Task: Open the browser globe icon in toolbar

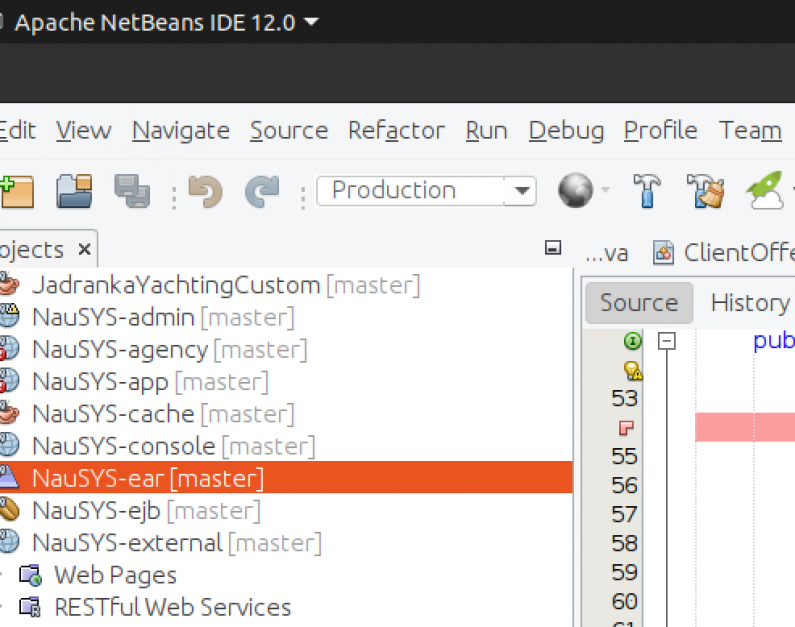Action: (x=575, y=191)
